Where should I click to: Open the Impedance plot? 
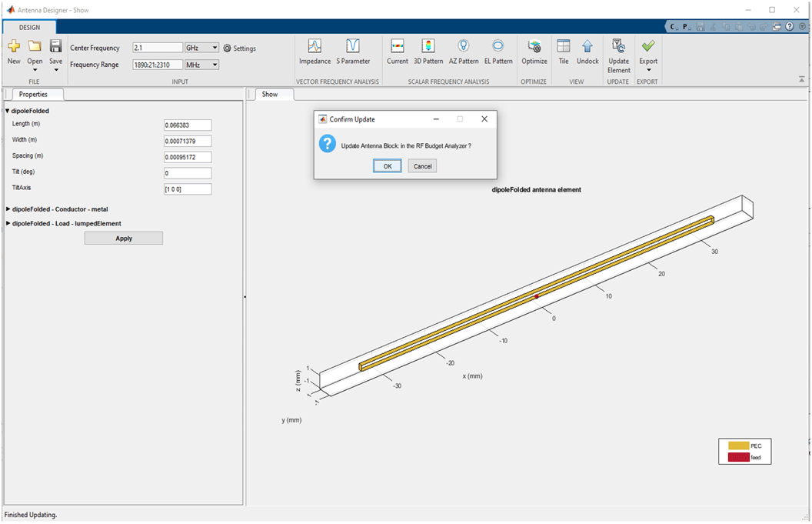314,52
